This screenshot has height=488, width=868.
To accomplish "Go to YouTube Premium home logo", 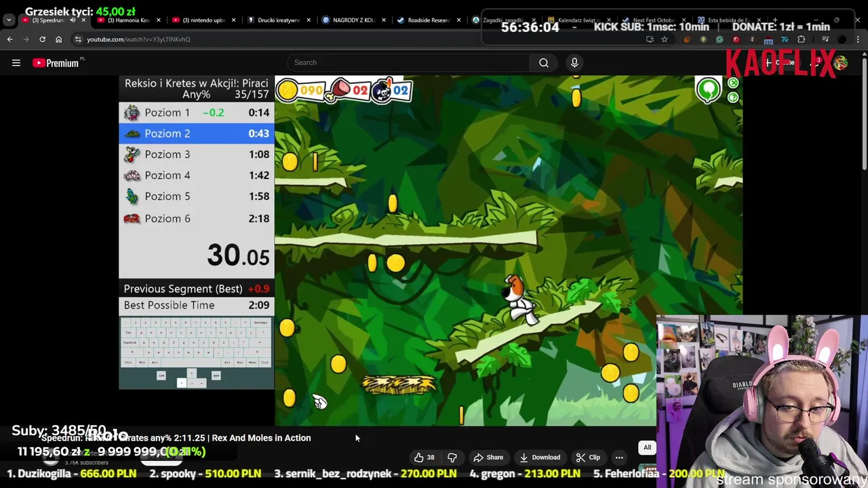I will click(x=56, y=63).
